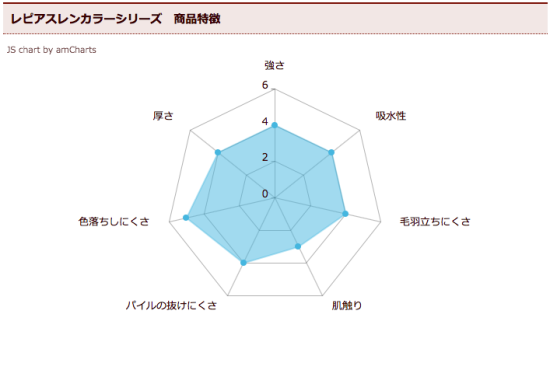Click the パイルの抜けにくさ data point bullet
The image size is (550, 370).
pos(243,263)
